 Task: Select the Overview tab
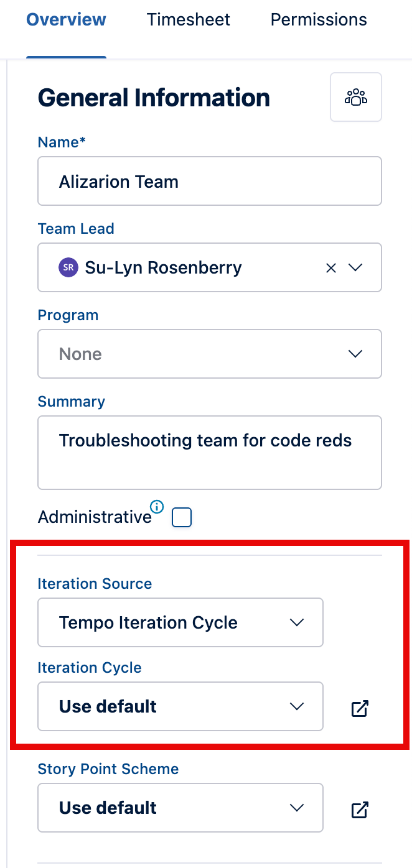tap(66, 19)
